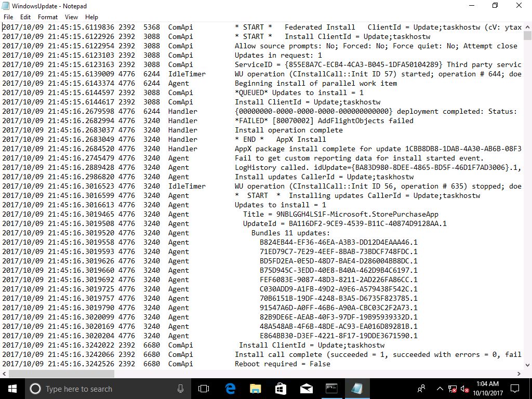The image size is (532, 399).
Task: Click the horizontal scrollbar right arrow
Action: point(519,374)
